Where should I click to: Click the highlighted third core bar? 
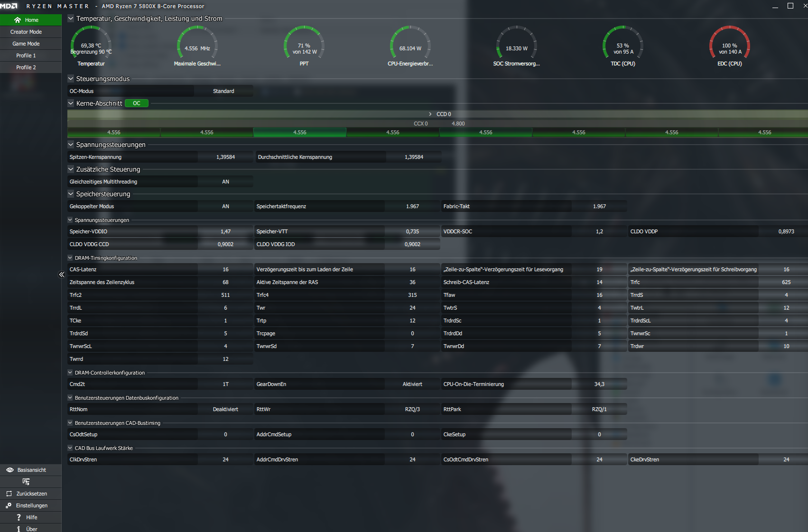click(x=300, y=132)
